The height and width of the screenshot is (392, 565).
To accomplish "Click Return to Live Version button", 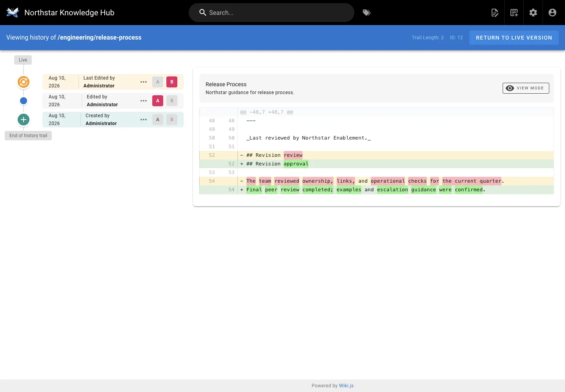I will pos(514,38).
